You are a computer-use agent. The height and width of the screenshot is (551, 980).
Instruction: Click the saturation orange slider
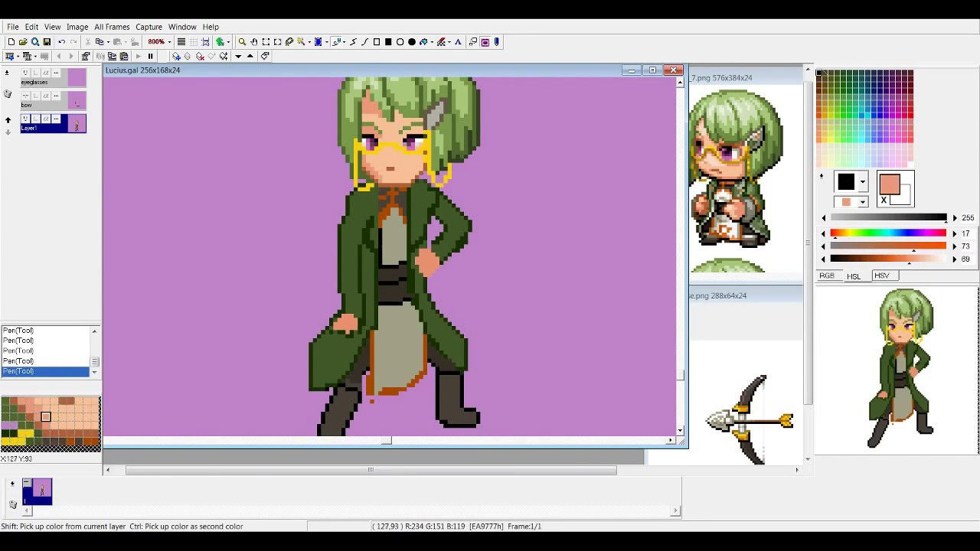[x=888, y=246]
